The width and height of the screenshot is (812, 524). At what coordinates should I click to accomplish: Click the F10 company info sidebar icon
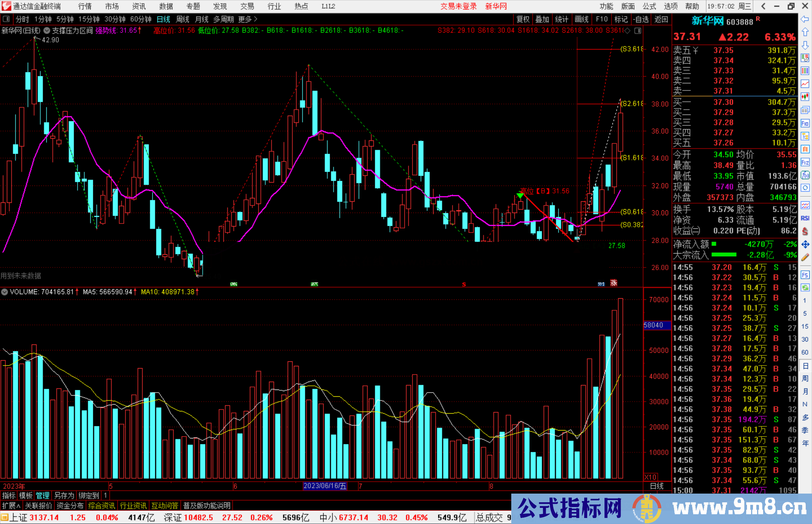[x=805, y=123]
